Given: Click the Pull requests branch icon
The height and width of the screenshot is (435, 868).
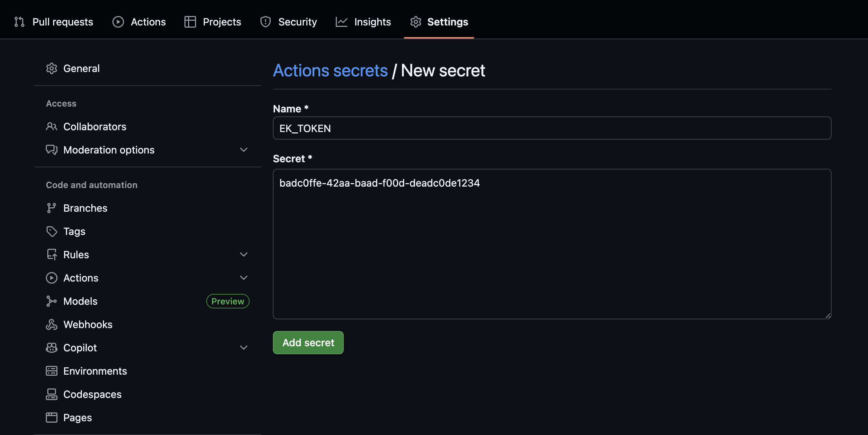Looking at the screenshot, I should point(19,22).
